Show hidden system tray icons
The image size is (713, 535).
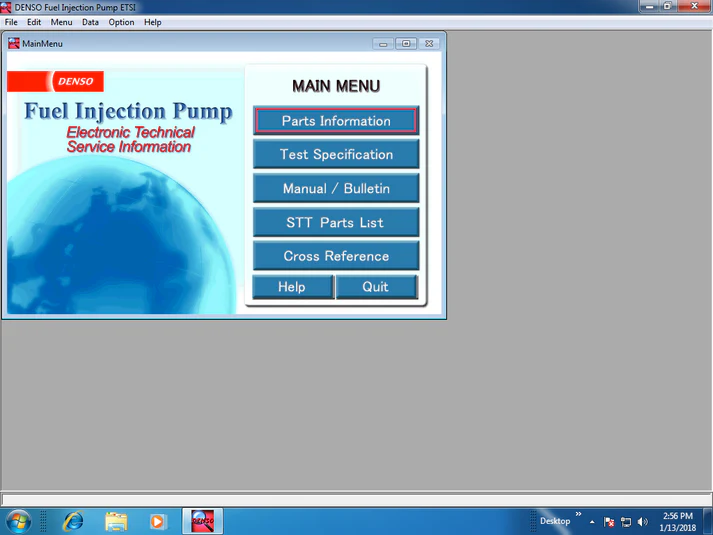(592, 522)
